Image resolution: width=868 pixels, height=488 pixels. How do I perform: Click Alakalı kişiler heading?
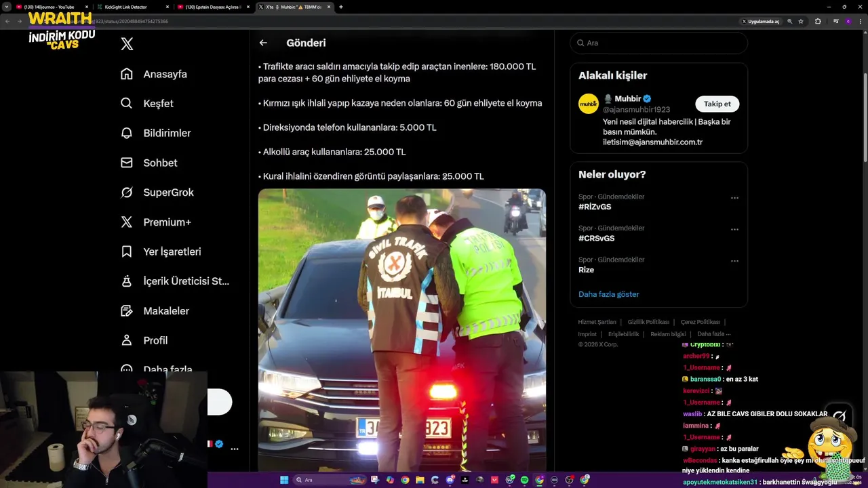(x=612, y=75)
